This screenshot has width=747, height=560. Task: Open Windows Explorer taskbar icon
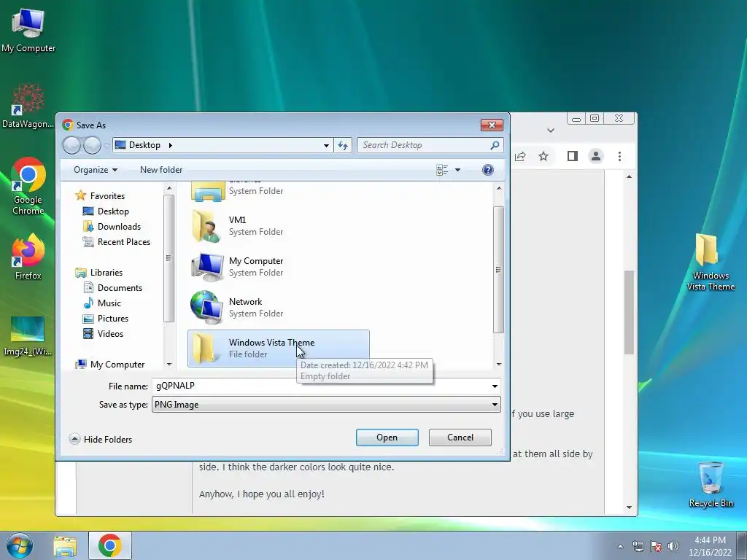65,546
